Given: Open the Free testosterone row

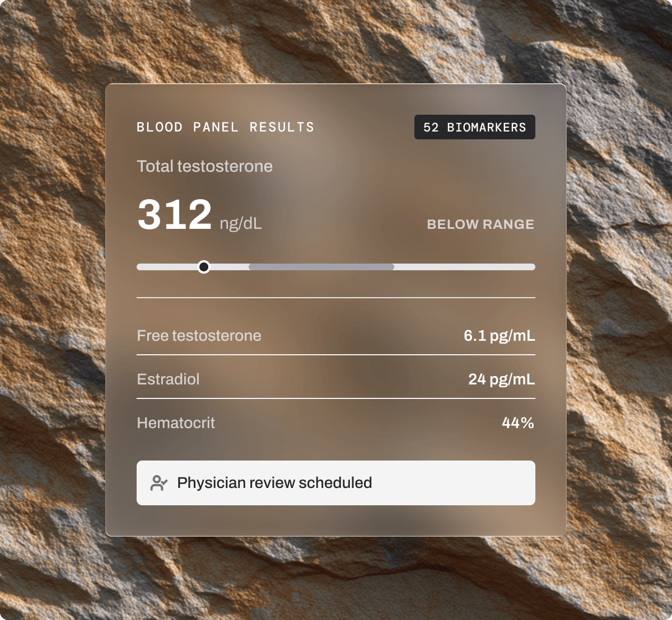Looking at the screenshot, I should [336, 336].
